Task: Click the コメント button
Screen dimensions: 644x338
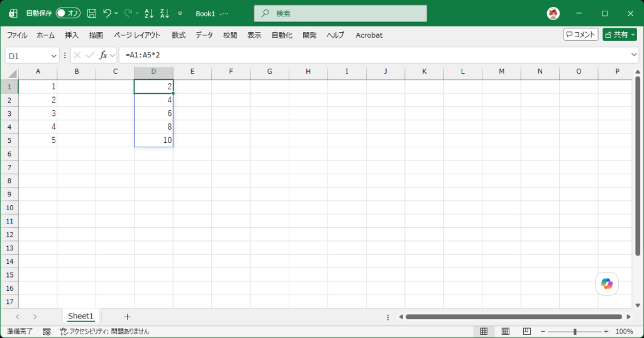Action: click(x=580, y=35)
